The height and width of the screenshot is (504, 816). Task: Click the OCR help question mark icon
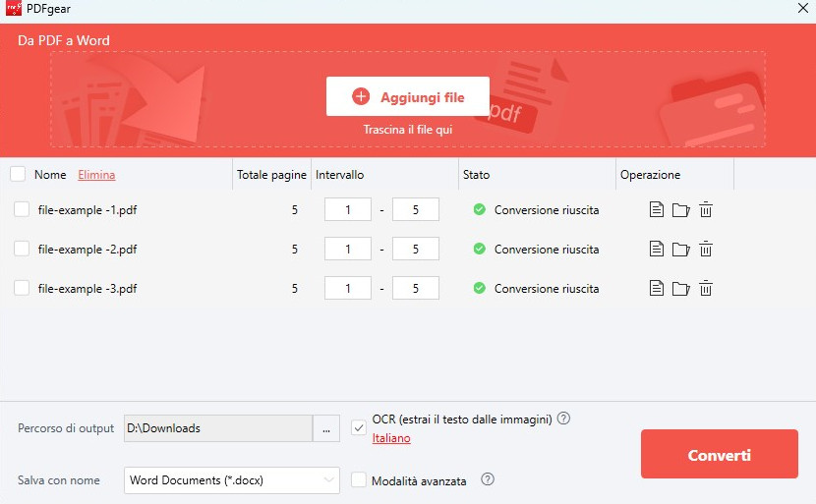click(563, 419)
